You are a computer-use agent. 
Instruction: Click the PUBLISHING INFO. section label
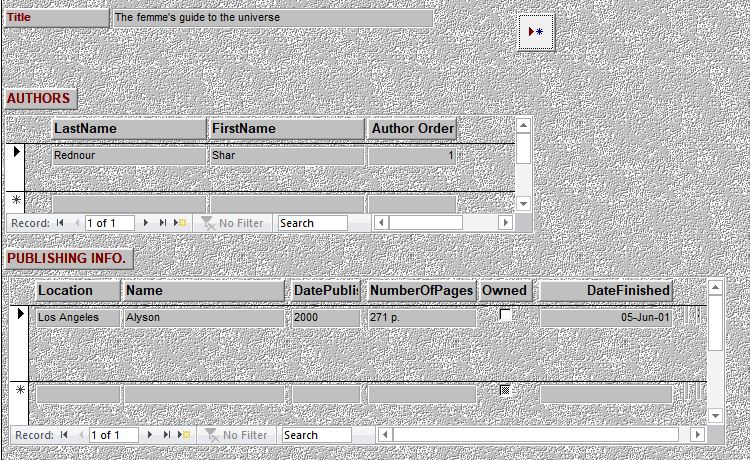click(x=67, y=258)
